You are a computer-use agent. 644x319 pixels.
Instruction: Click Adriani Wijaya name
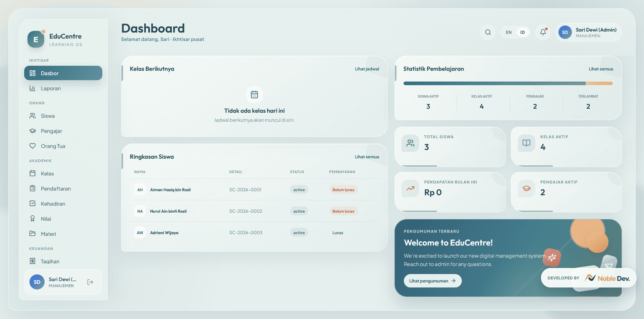click(164, 232)
